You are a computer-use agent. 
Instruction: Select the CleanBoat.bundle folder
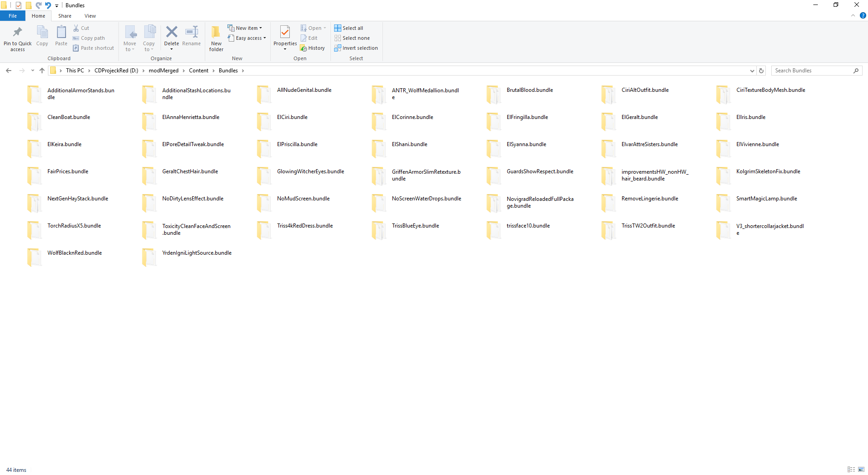[69, 117]
